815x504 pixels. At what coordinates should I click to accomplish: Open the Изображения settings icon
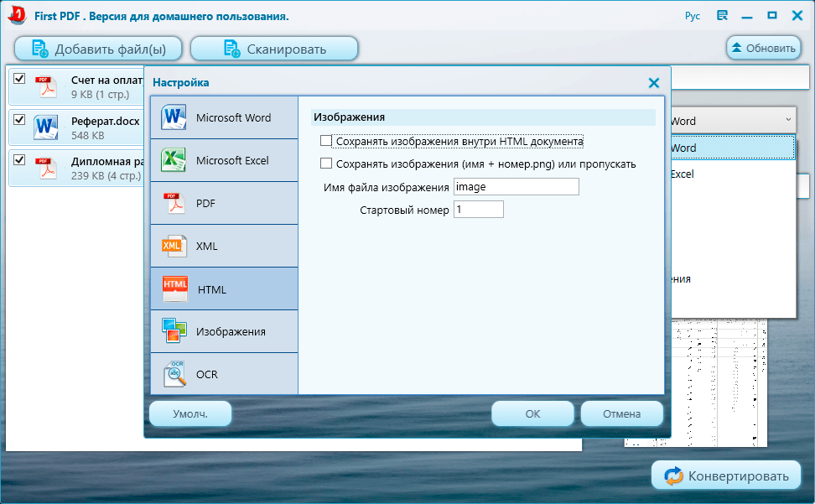point(174,331)
